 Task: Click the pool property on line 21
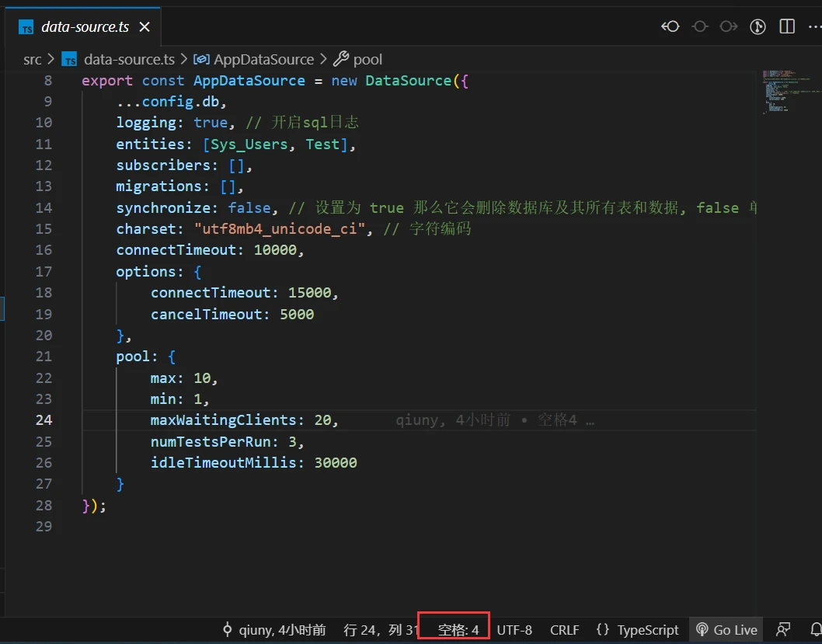click(x=133, y=357)
